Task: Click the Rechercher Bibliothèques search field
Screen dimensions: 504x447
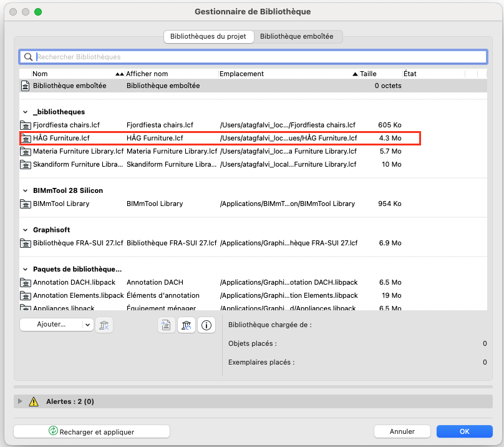Action: (x=253, y=57)
